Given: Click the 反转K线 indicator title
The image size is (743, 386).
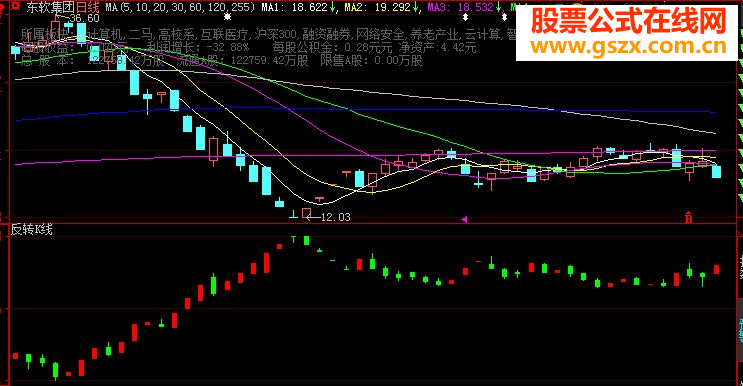Looking at the screenshot, I should pyautogui.click(x=32, y=230).
